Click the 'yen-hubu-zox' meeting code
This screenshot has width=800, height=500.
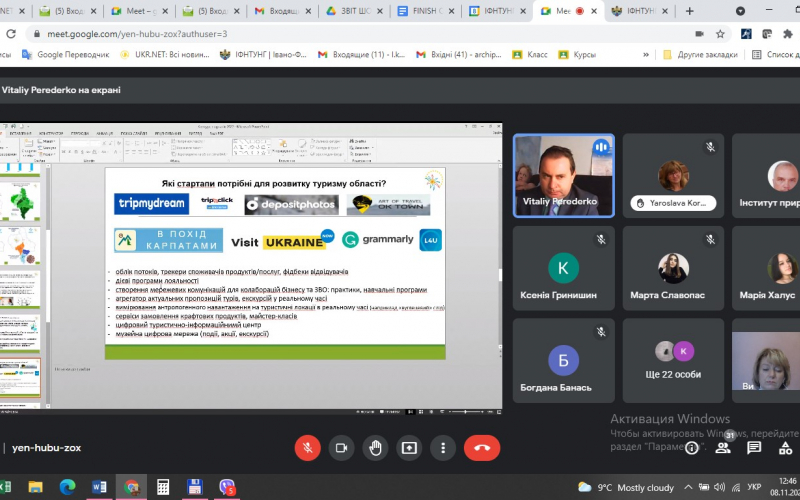click(46, 448)
